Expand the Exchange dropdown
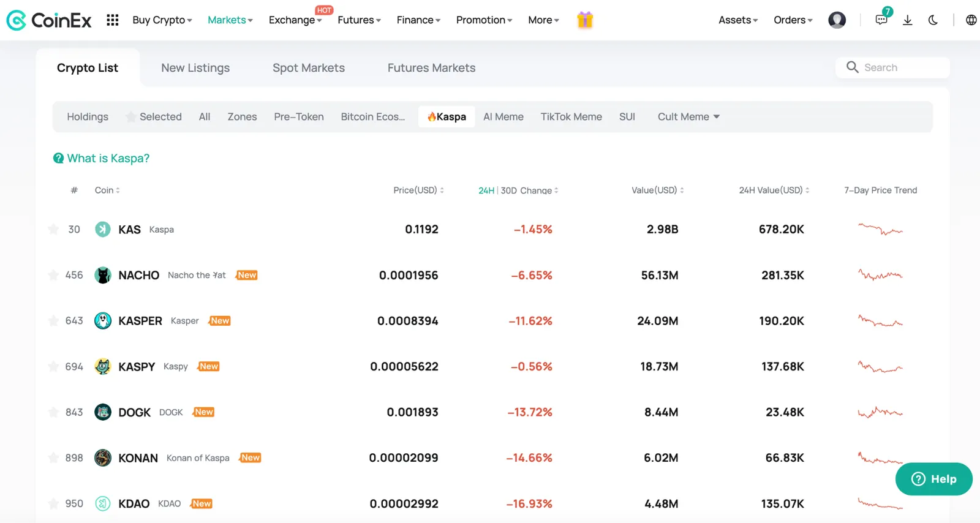 tap(295, 20)
